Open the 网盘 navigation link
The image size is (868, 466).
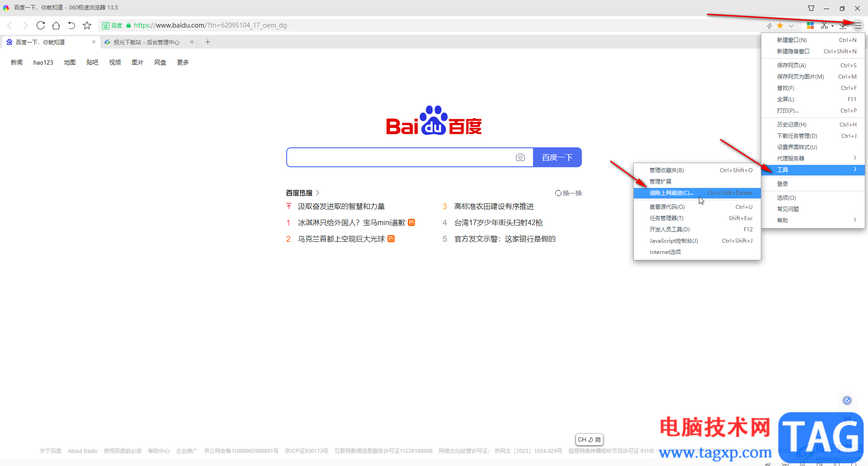[x=160, y=62]
